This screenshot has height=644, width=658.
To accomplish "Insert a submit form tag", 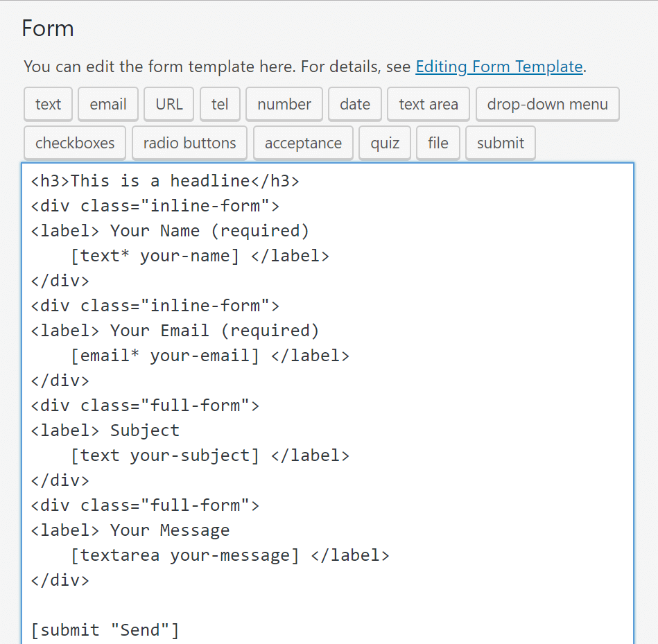I will click(x=500, y=143).
